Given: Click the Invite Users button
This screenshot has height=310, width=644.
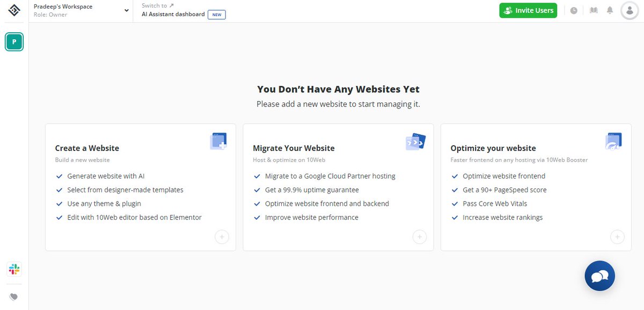Looking at the screenshot, I should (x=528, y=10).
